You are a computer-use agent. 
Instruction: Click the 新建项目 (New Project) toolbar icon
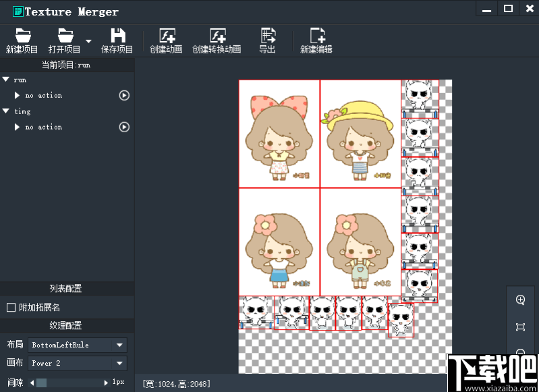point(22,36)
